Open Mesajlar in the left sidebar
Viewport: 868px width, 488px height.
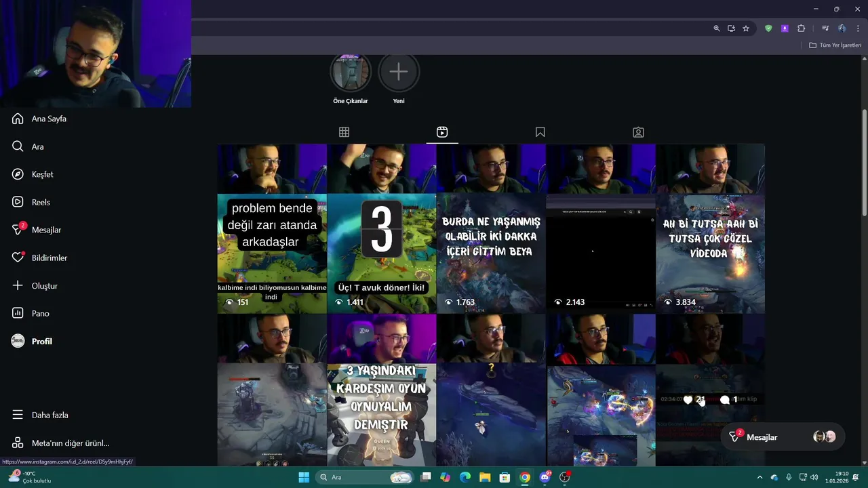pos(37,230)
